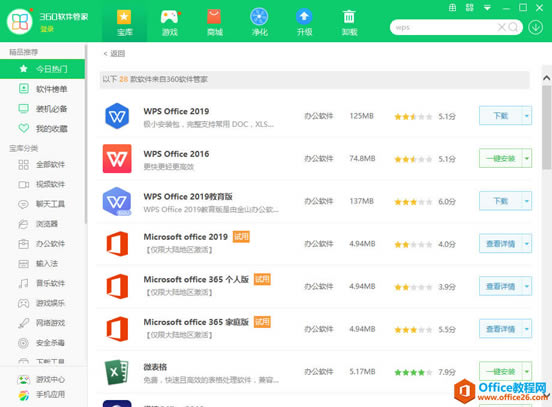The width and height of the screenshot is (552, 407).
Task: Open the 卸载 uninstall tab
Action: pos(349,22)
